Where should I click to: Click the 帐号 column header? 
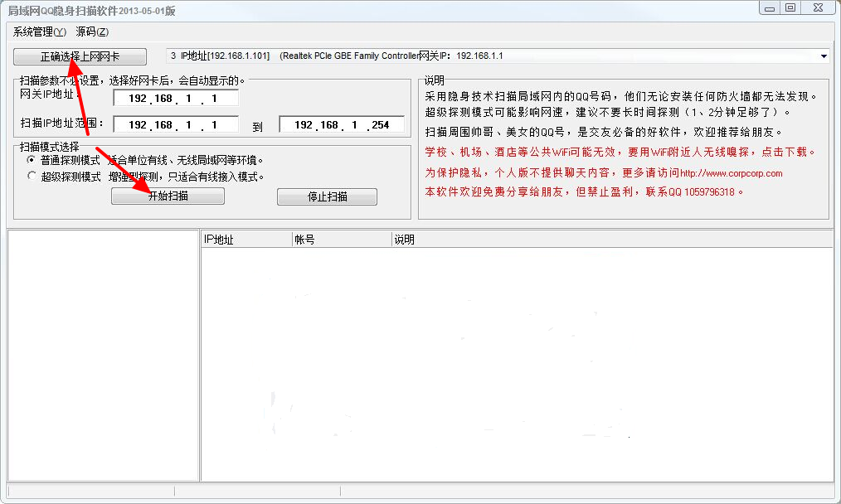(x=342, y=239)
